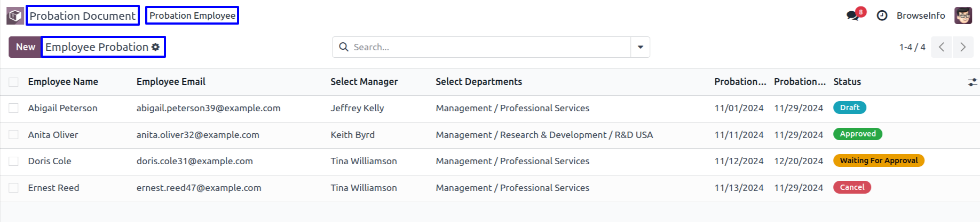Go to the next page arrow
This screenshot has width=980, height=222.
[x=963, y=47]
